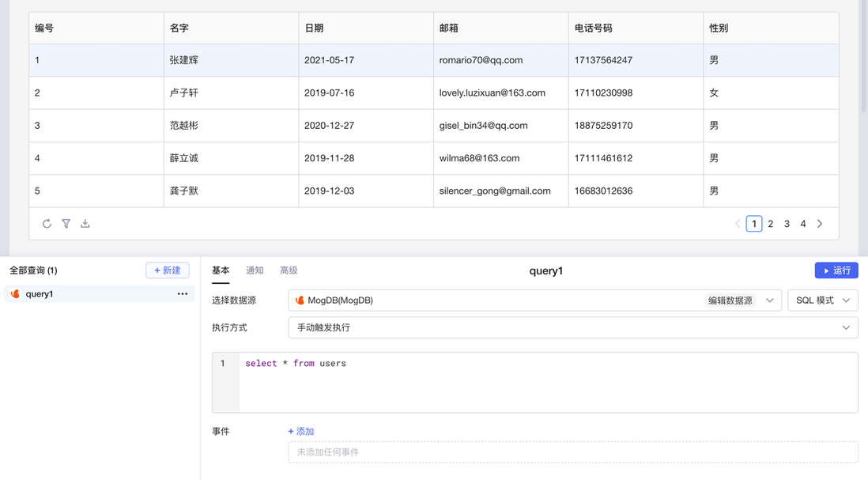
Task: Click the 编号 column header
Action: (x=96, y=28)
